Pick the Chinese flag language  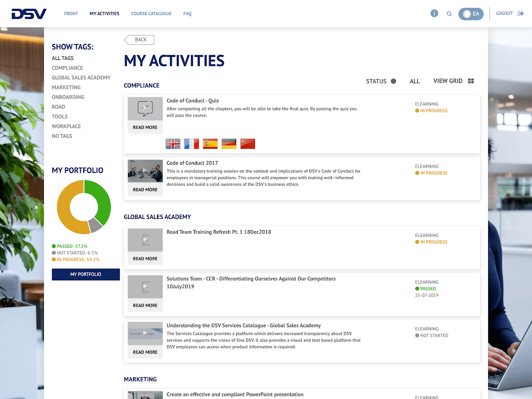pyautogui.click(x=248, y=144)
